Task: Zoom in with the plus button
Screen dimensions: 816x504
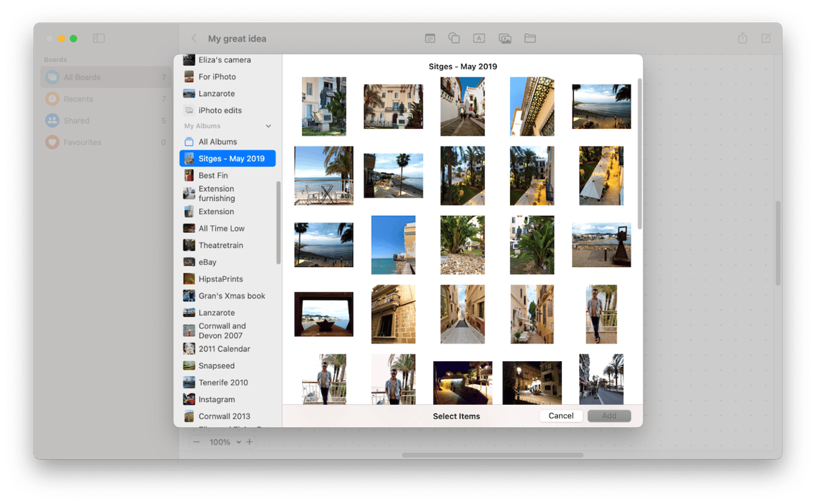Action: pyautogui.click(x=249, y=442)
